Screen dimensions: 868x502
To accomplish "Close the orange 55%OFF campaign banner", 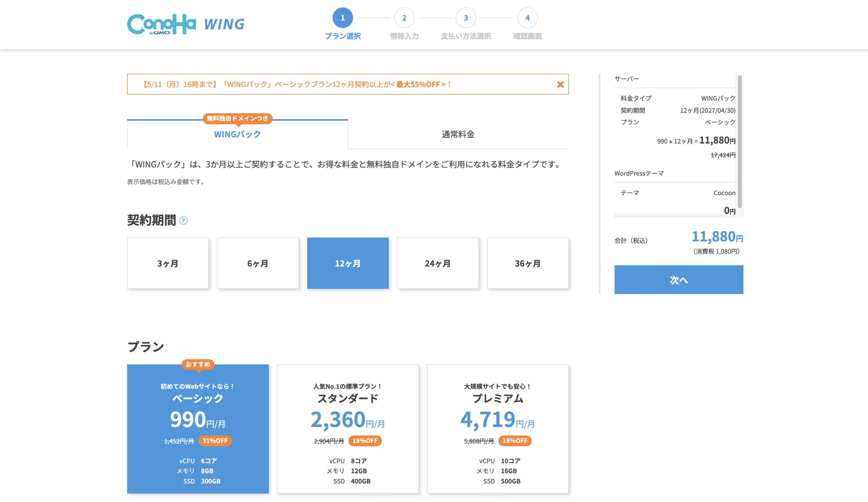I will [560, 84].
